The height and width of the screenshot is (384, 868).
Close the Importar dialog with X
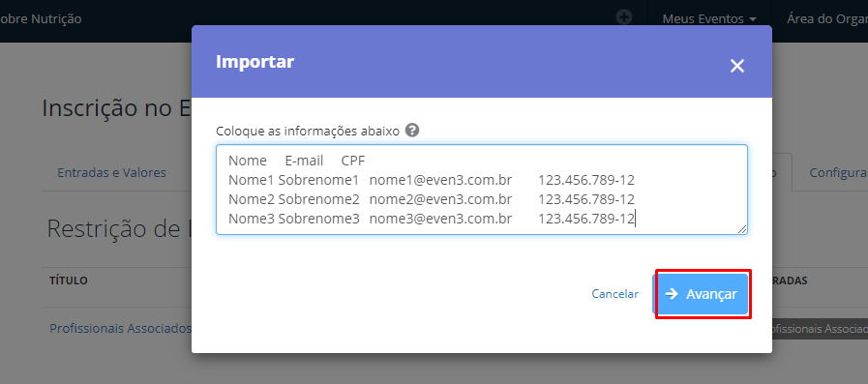[x=736, y=66]
